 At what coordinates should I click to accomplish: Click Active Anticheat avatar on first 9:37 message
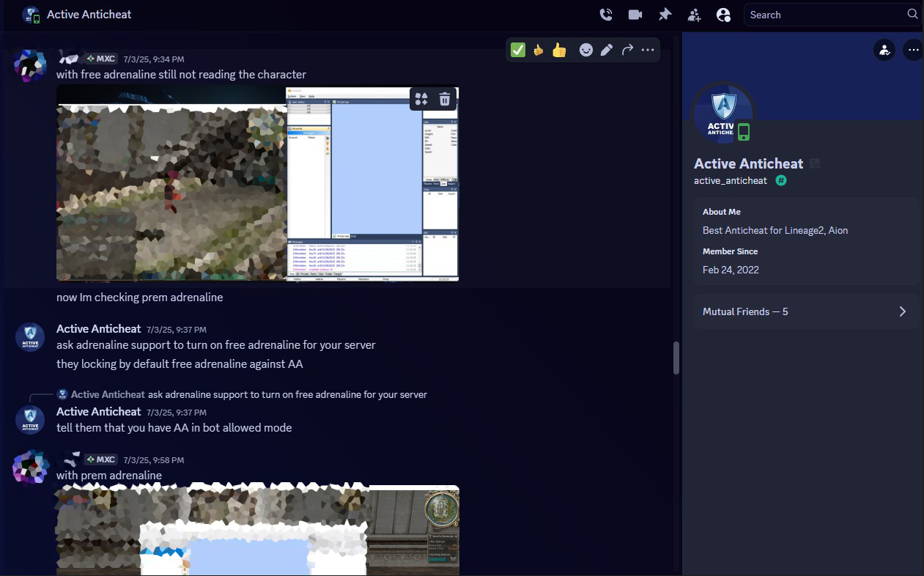pyautogui.click(x=30, y=336)
